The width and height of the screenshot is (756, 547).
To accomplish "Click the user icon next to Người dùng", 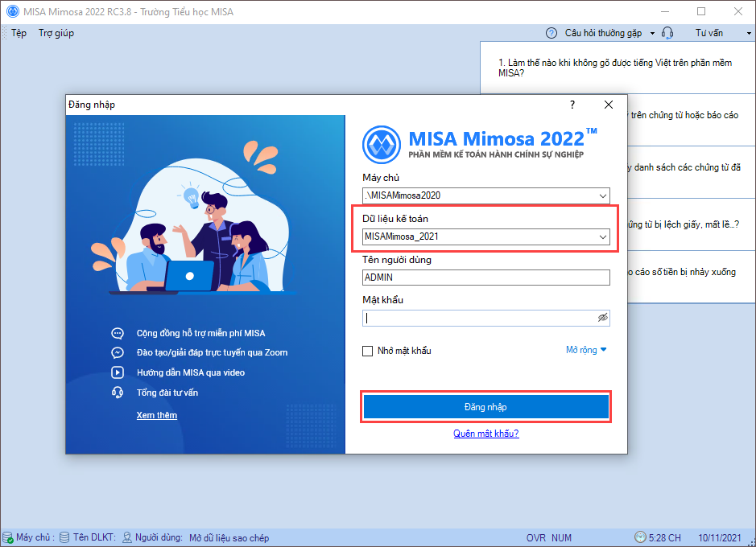I will [126, 537].
